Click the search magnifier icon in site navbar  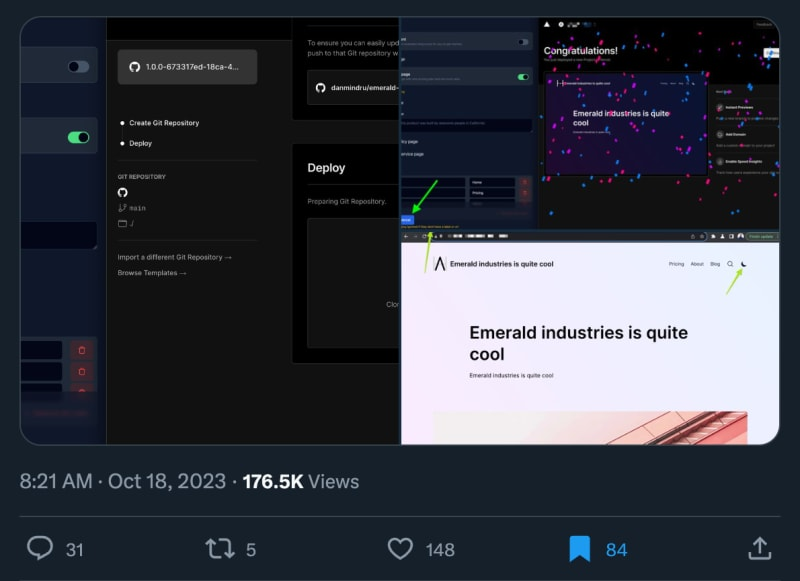730,264
